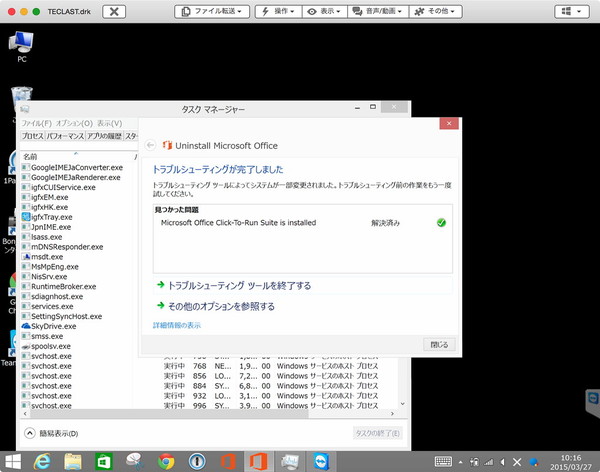This screenshot has height=472, width=600.
Task: Show hidden system tray icons
Action: click(461, 462)
